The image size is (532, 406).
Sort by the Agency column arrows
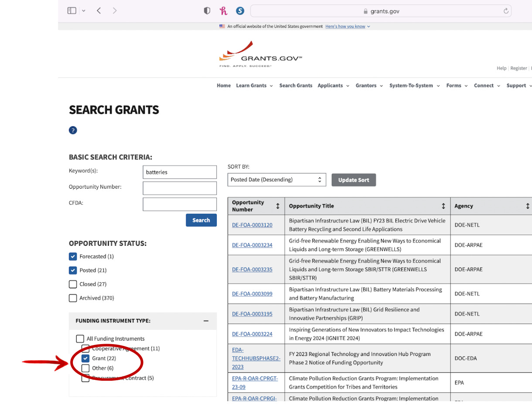click(x=528, y=206)
